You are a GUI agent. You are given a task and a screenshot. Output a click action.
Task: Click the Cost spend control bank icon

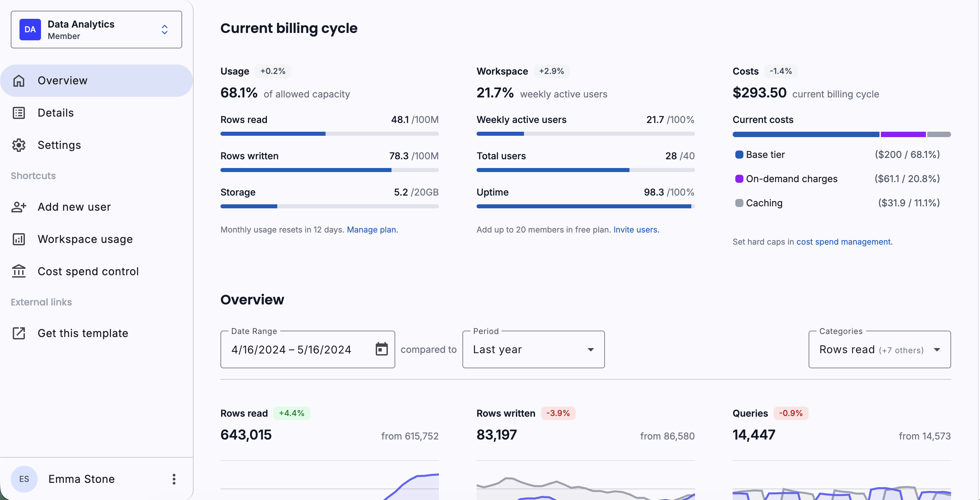pos(18,272)
